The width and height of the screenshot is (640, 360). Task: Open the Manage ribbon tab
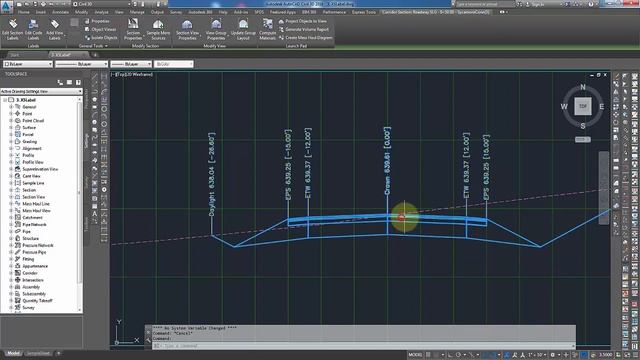137,12
